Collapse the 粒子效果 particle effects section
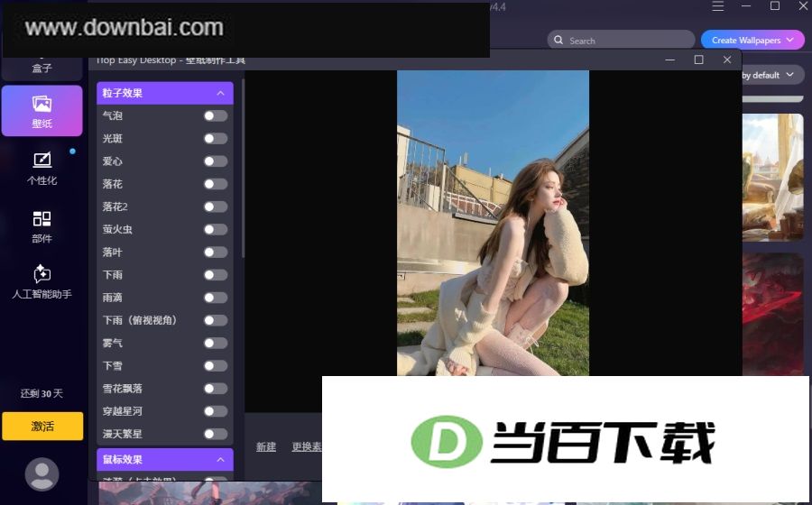 click(221, 93)
